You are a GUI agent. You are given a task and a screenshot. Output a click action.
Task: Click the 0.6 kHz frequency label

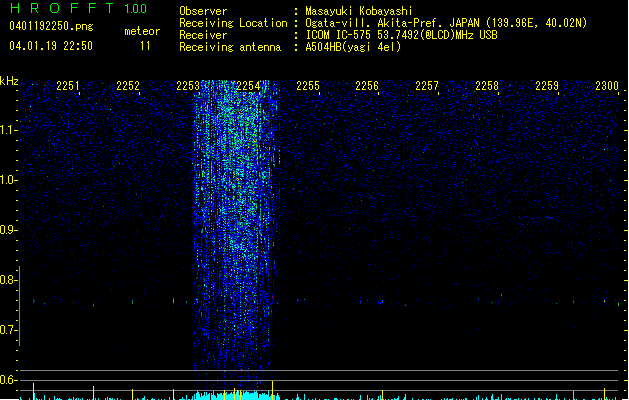point(8,380)
